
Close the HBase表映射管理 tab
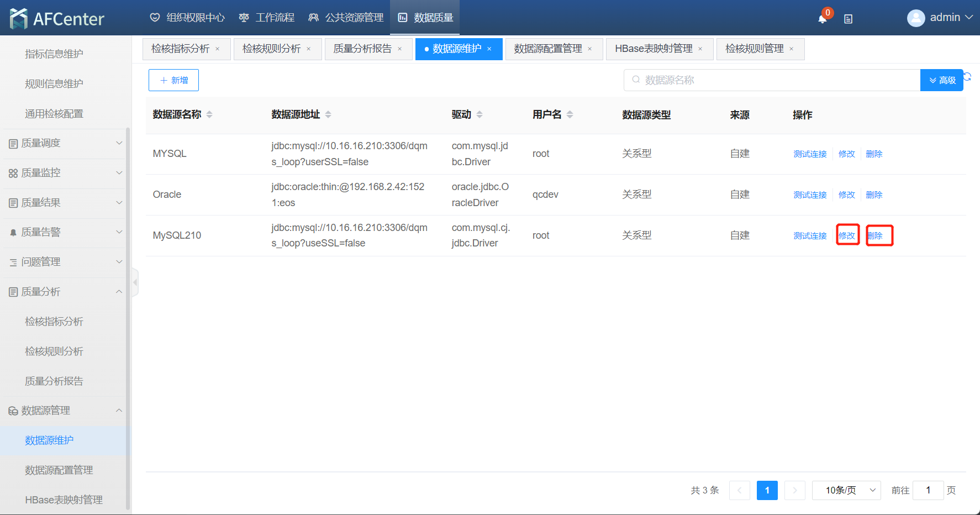(700, 49)
